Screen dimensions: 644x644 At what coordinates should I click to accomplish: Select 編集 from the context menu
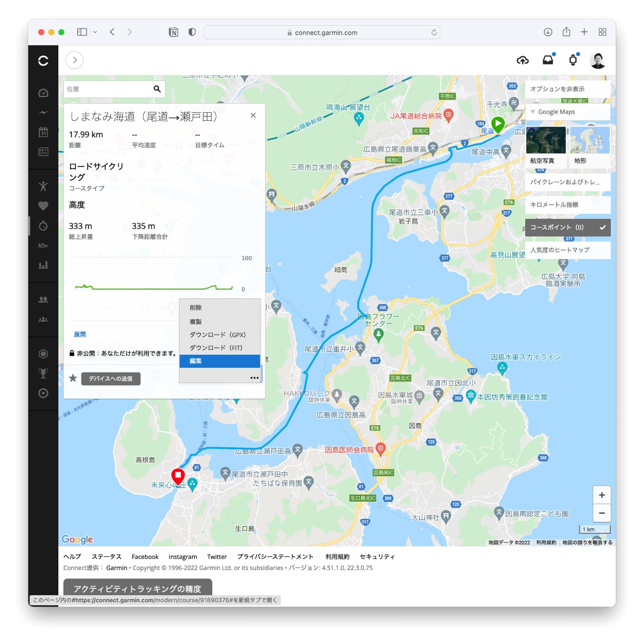point(219,361)
